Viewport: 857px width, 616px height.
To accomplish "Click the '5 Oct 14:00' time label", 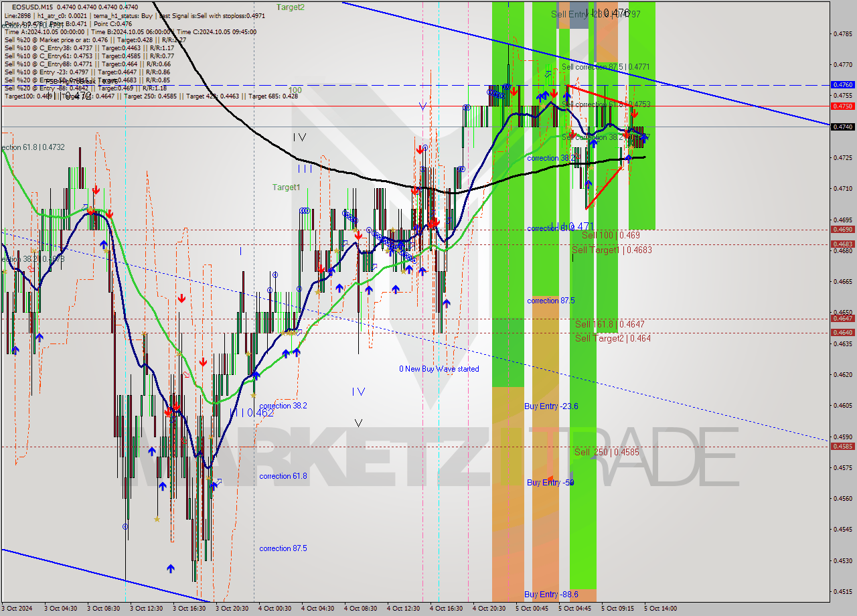I will coord(661,609).
